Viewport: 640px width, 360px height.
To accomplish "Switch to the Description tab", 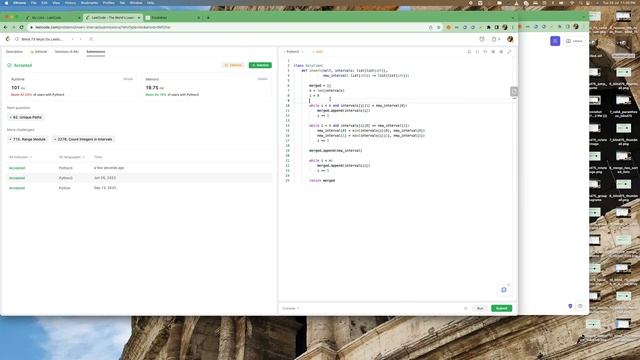I will point(14,52).
